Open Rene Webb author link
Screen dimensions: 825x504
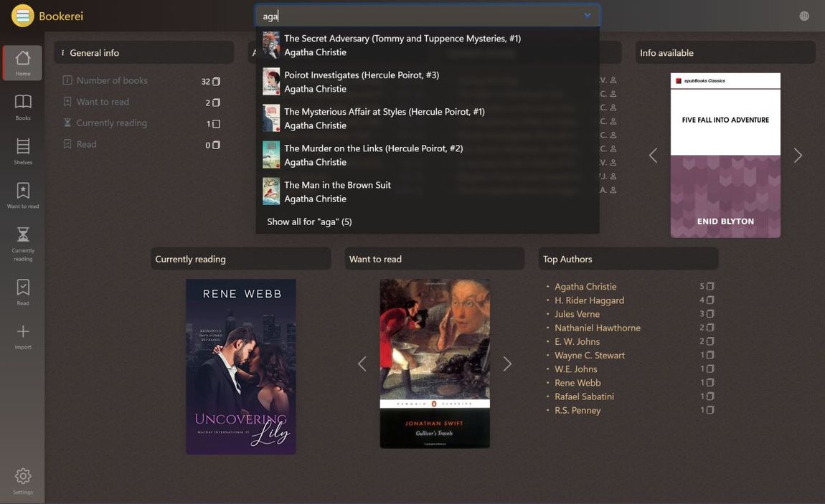pyautogui.click(x=577, y=383)
